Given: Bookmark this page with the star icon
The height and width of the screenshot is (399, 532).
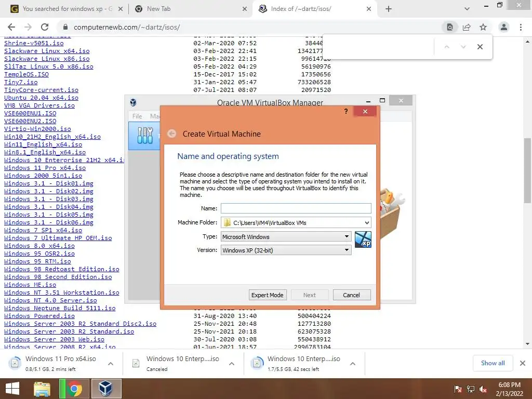Looking at the screenshot, I should 483,27.
